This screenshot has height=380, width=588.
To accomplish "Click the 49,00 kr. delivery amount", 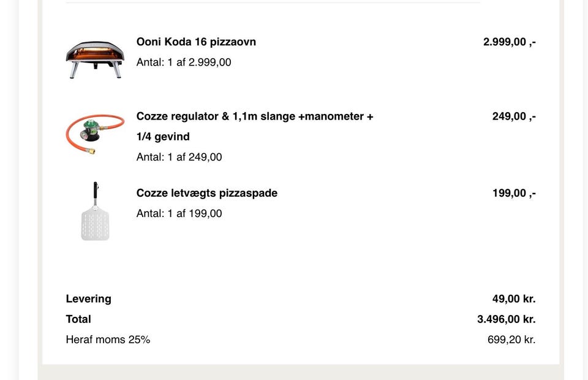I will click(514, 299).
